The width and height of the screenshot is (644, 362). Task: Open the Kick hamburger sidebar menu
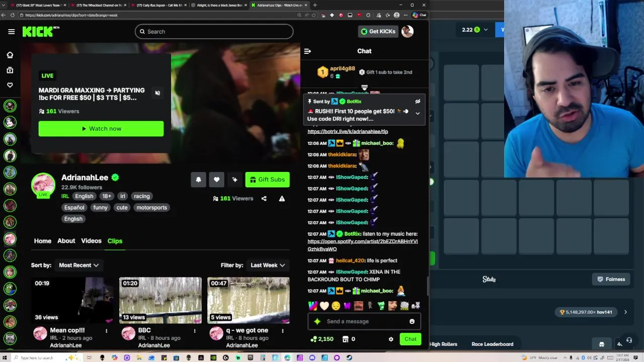(11, 32)
